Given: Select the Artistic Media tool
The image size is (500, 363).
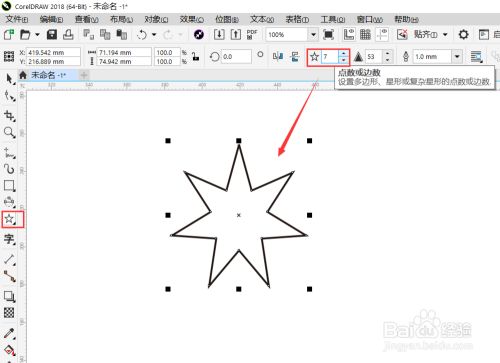Looking at the screenshot, I should tap(9, 169).
